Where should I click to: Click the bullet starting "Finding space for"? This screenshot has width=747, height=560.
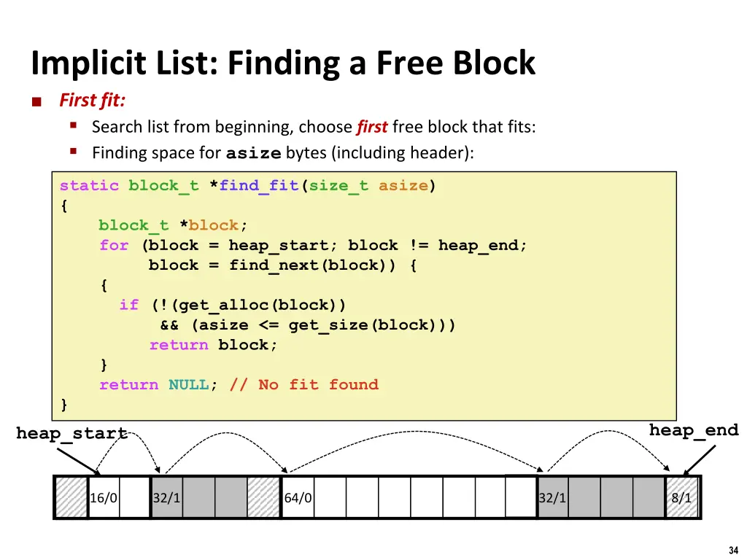(282, 153)
